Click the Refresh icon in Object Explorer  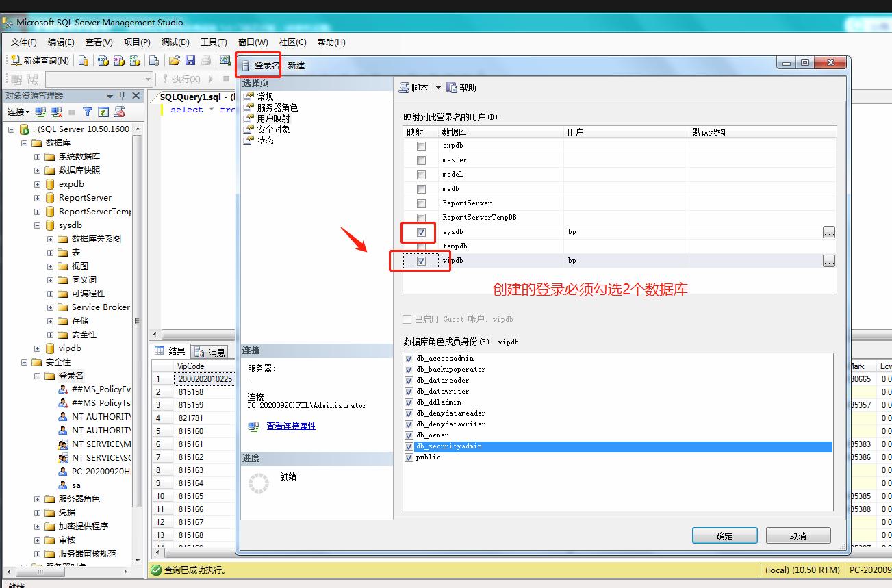pos(103,112)
